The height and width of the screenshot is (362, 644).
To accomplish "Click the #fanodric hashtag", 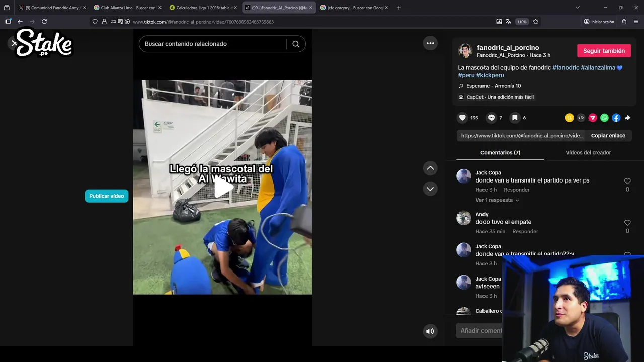I will pos(566,67).
